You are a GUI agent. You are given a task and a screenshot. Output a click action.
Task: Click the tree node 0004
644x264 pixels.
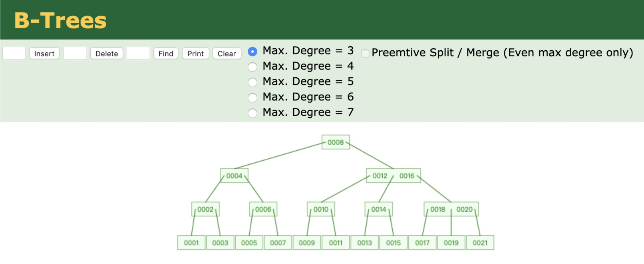point(234,175)
